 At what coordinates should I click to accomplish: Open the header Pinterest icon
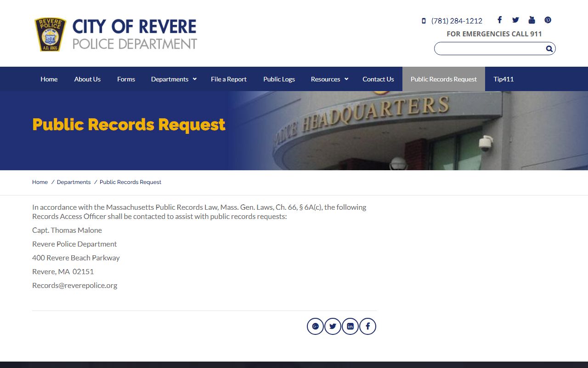[548, 20]
